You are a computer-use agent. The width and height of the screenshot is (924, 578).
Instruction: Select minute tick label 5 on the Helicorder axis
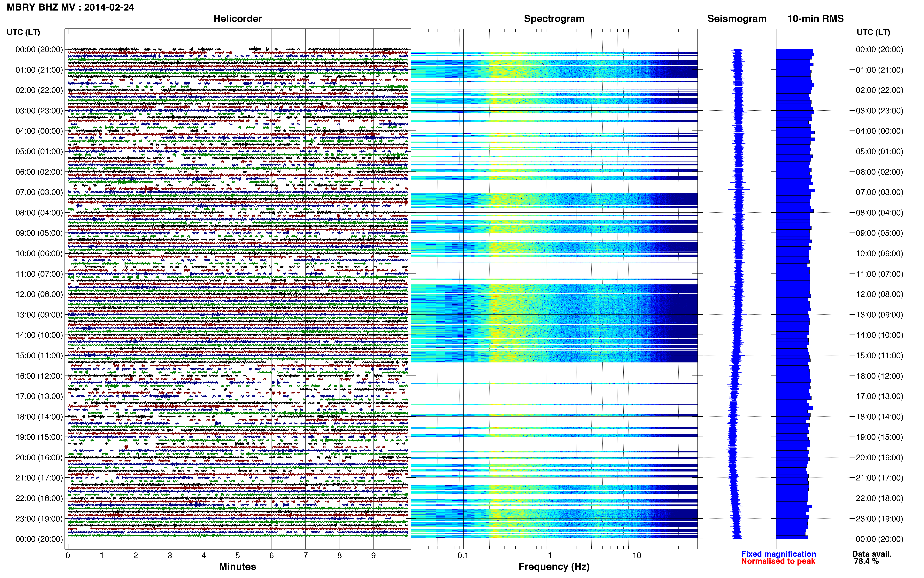click(x=238, y=555)
